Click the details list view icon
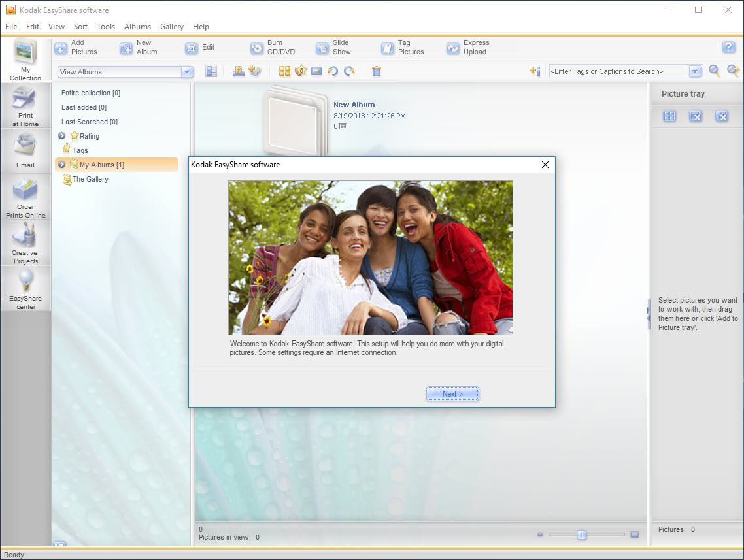 [211, 71]
